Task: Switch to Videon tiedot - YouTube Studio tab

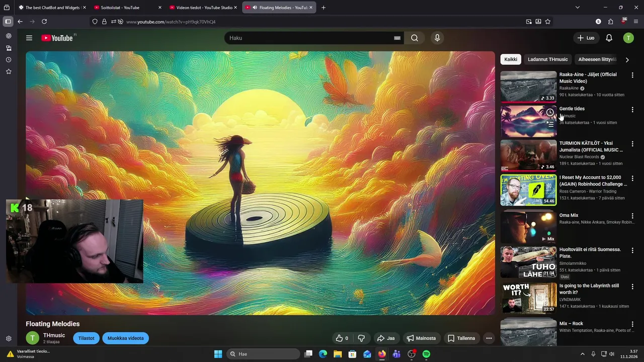Action: 202,8
